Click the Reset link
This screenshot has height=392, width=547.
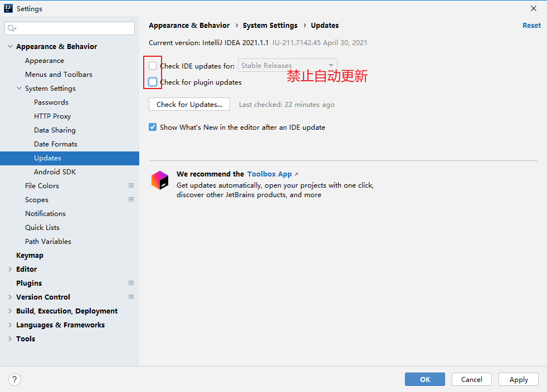pyautogui.click(x=531, y=26)
